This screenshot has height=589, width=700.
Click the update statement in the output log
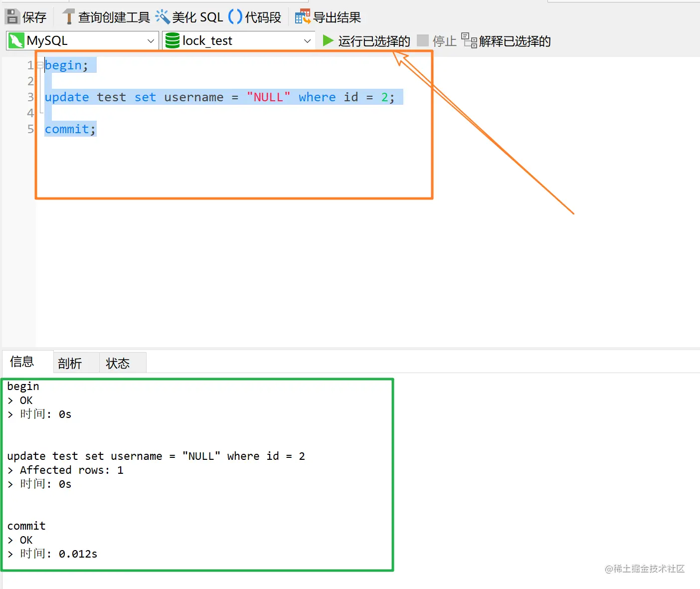[x=156, y=456]
